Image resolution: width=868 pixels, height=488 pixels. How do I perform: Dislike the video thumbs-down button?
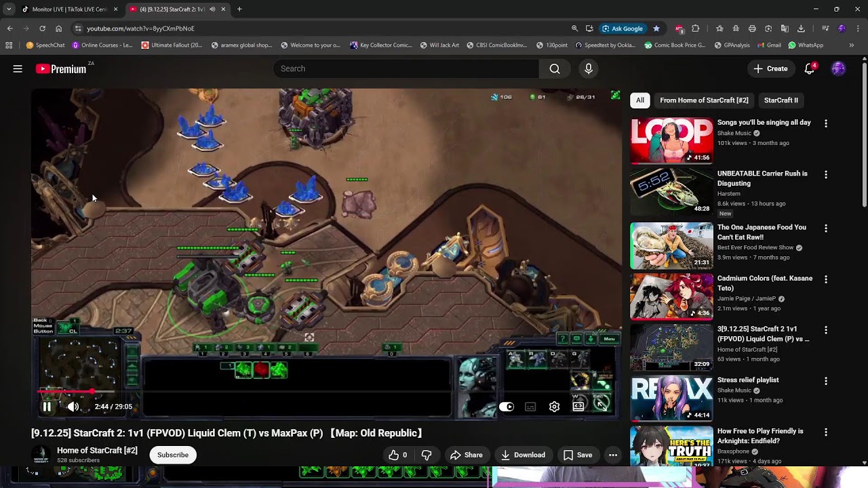coord(427,455)
